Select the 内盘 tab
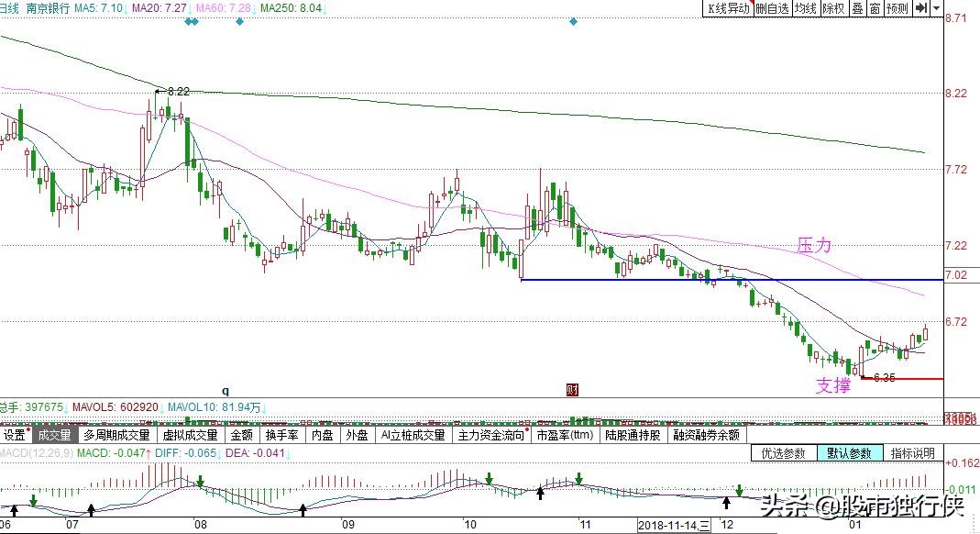980x534 pixels. [x=323, y=435]
